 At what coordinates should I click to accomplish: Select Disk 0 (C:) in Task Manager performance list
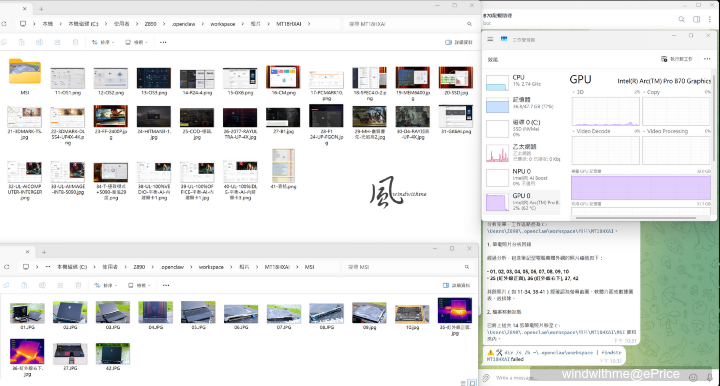523,128
